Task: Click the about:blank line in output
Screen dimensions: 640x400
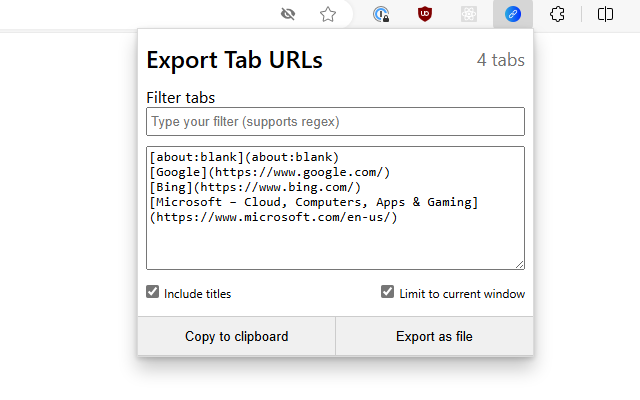Action: coord(244,157)
